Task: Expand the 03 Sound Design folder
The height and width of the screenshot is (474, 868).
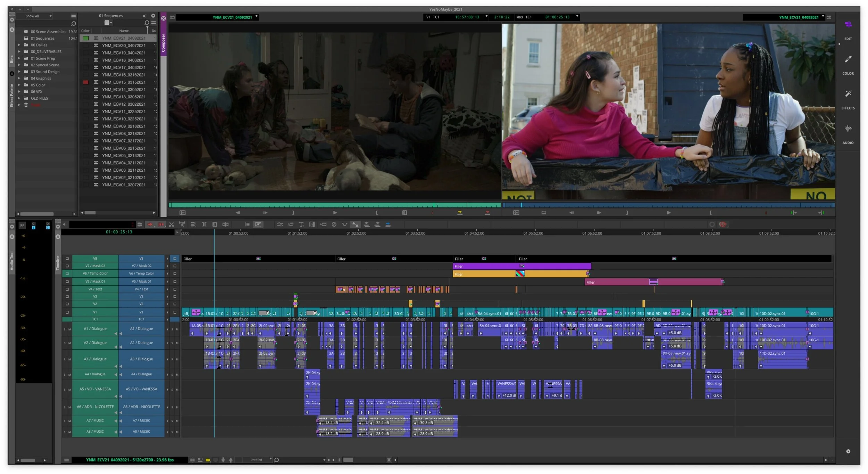Action: tap(19, 72)
